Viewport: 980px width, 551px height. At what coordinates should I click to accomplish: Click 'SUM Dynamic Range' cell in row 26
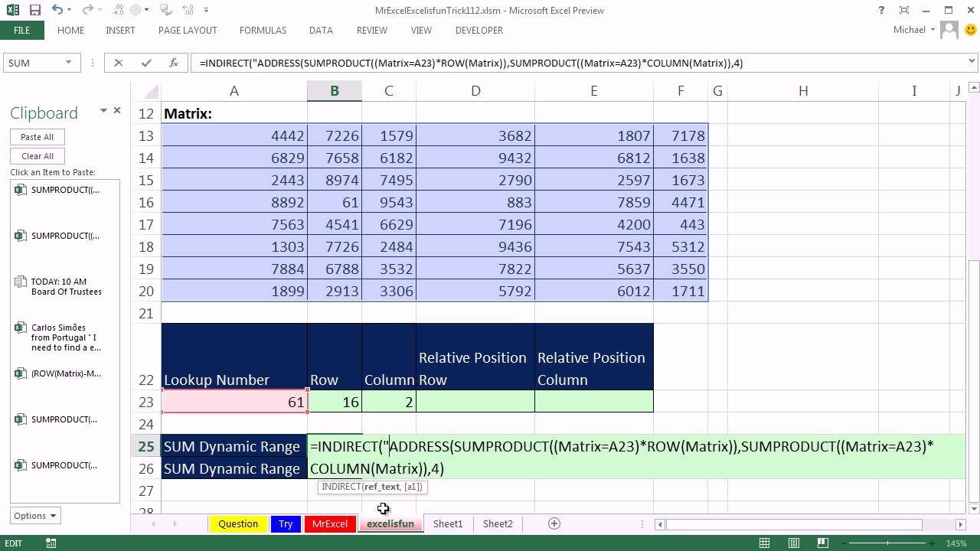point(234,468)
